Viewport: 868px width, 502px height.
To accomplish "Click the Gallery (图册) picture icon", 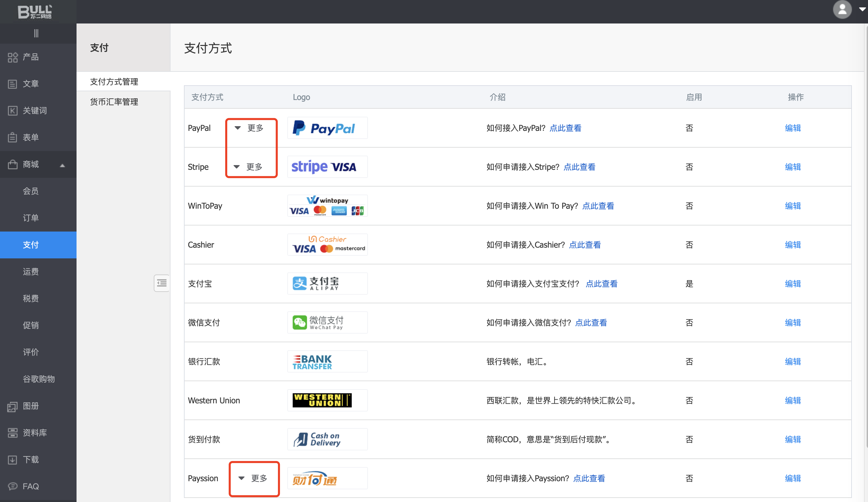I will click(13, 406).
